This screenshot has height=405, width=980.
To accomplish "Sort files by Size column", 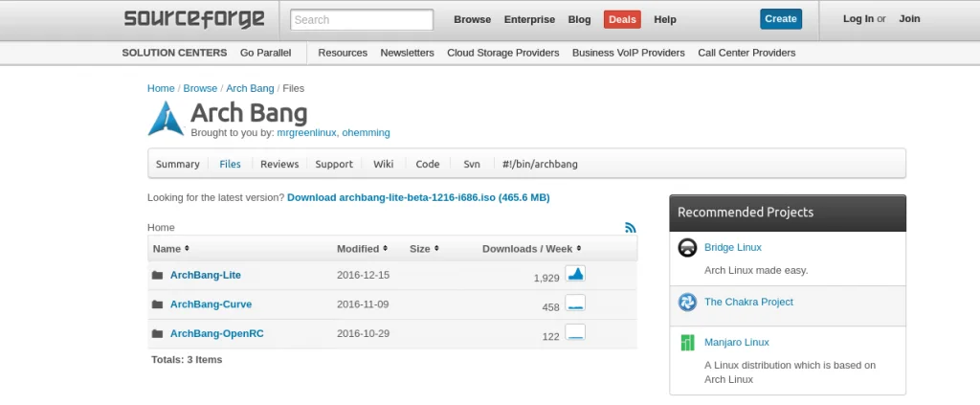I will coord(424,248).
